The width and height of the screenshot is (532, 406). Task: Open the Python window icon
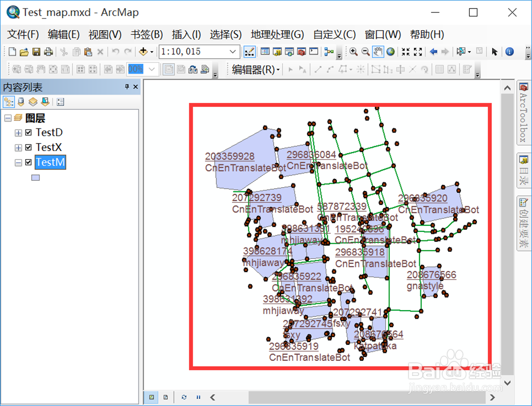coord(314,52)
